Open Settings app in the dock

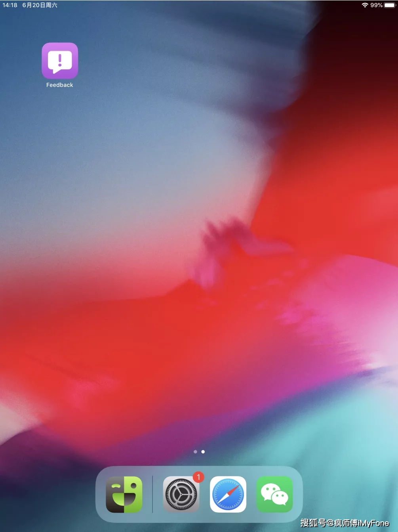pos(181,494)
